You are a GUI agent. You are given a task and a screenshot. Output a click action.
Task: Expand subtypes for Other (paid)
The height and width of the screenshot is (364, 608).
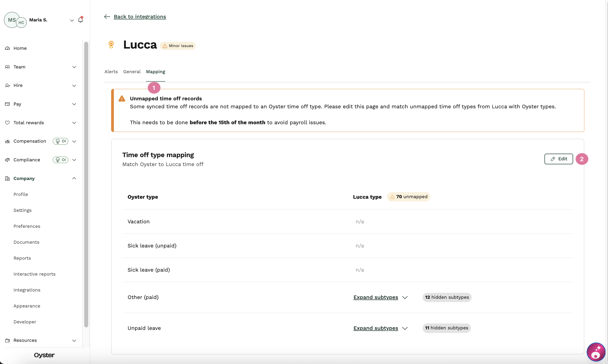(380, 297)
